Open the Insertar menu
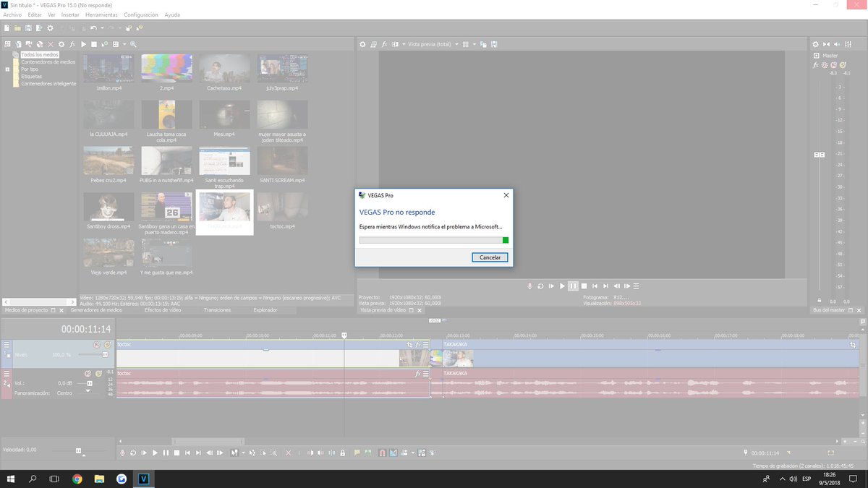Viewport: 868px width, 488px height. click(70, 14)
